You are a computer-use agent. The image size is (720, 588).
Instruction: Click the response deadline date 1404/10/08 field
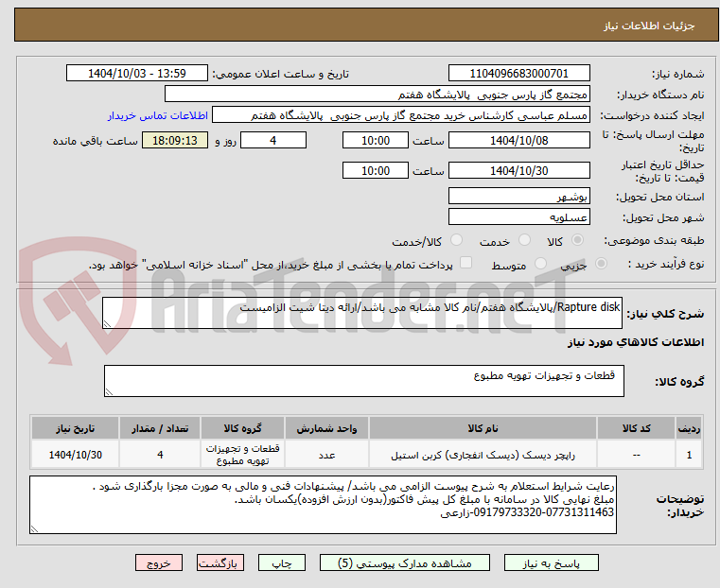(x=518, y=140)
